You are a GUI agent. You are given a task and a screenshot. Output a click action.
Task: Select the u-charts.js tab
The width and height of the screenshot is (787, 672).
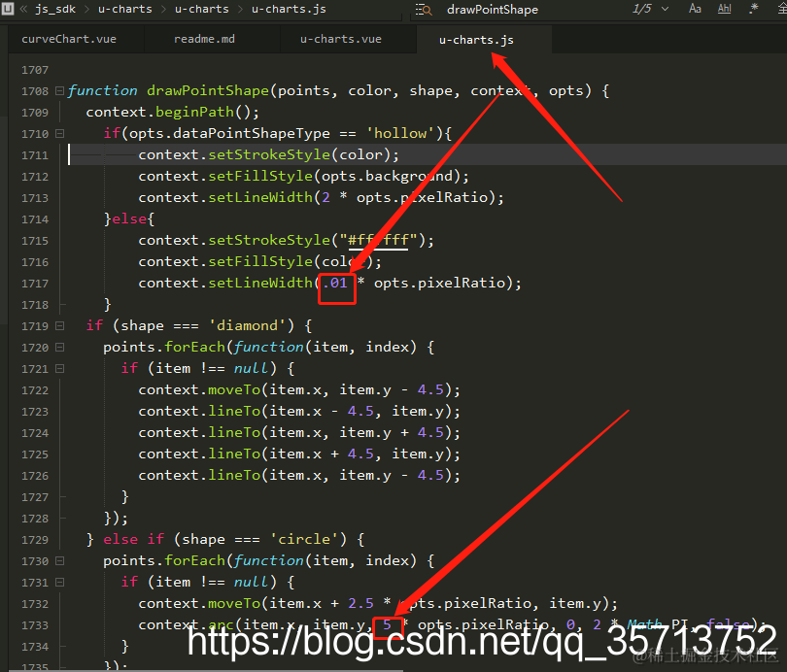click(x=484, y=40)
